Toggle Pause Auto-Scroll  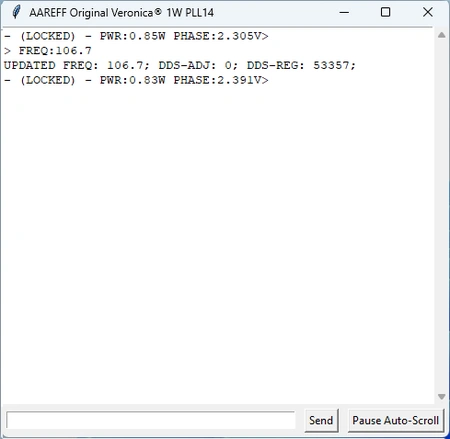(x=396, y=420)
